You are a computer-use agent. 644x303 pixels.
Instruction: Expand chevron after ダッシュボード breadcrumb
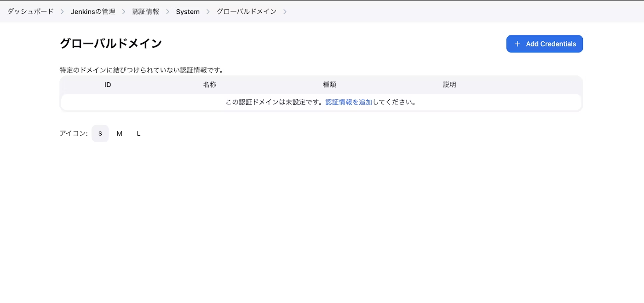(x=63, y=11)
